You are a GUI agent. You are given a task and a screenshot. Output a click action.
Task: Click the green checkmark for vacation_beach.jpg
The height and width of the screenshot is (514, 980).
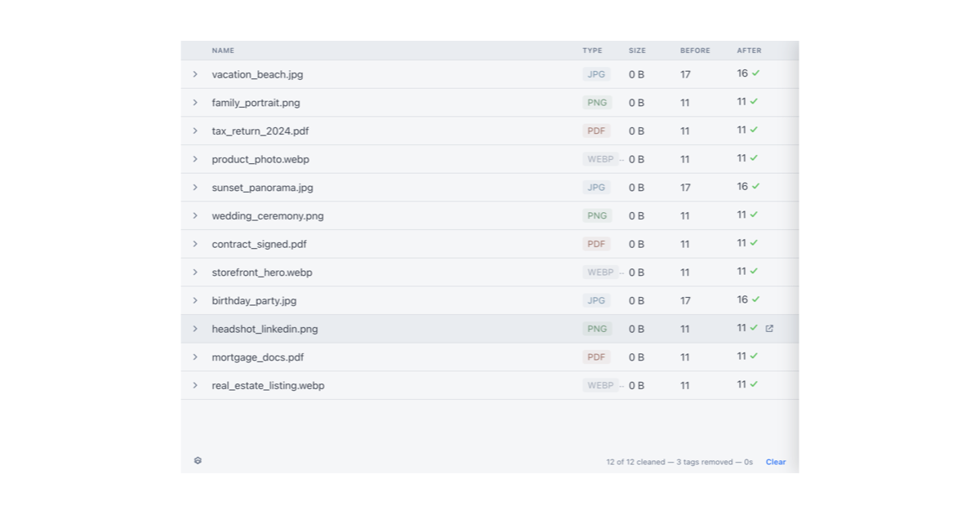pos(756,73)
